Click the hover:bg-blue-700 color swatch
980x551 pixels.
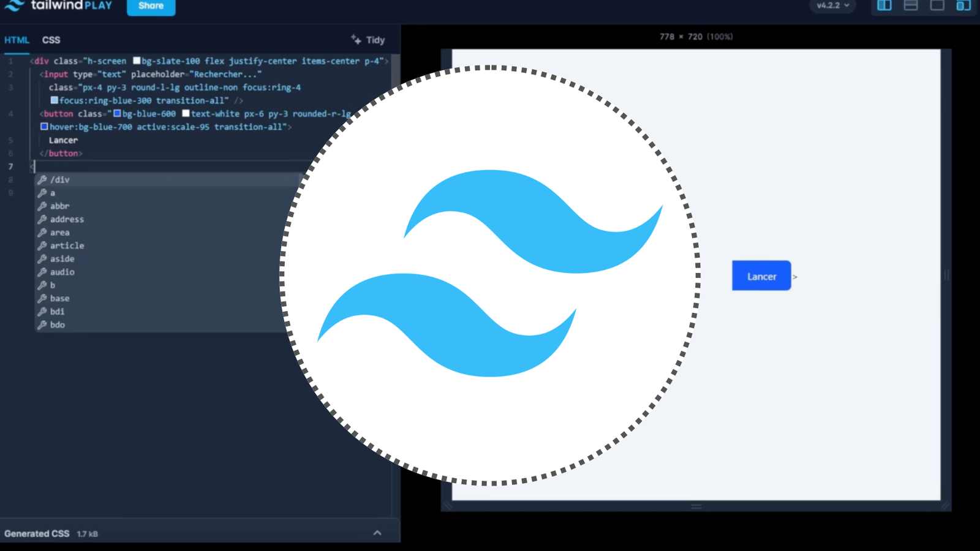tap(44, 127)
